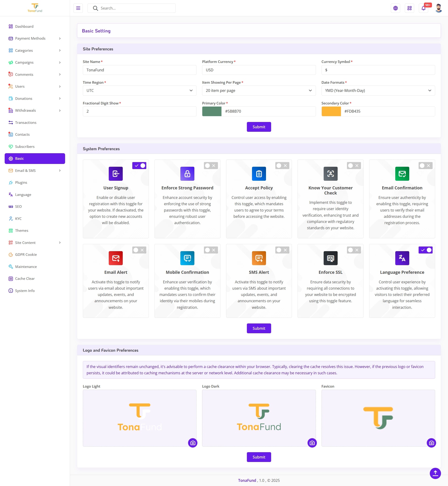Open notifications bell icon
This screenshot has width=448, height=486.
pos(423,8)
